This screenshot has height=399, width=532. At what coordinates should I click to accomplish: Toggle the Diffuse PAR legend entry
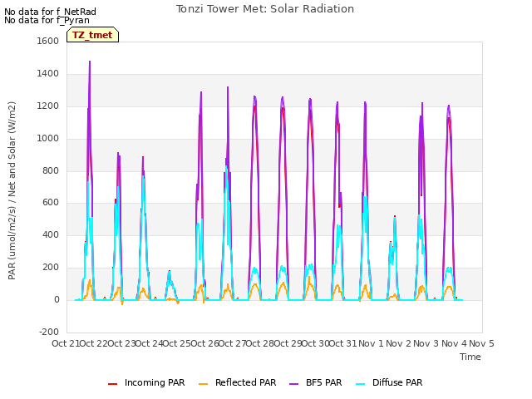[x=389, y=382]
